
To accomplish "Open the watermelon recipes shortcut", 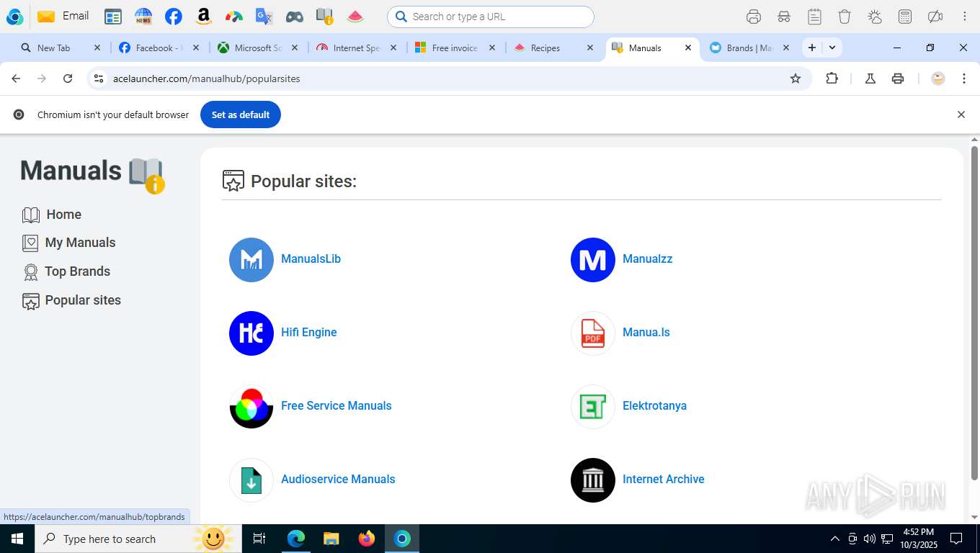I will tap(355, 17).
